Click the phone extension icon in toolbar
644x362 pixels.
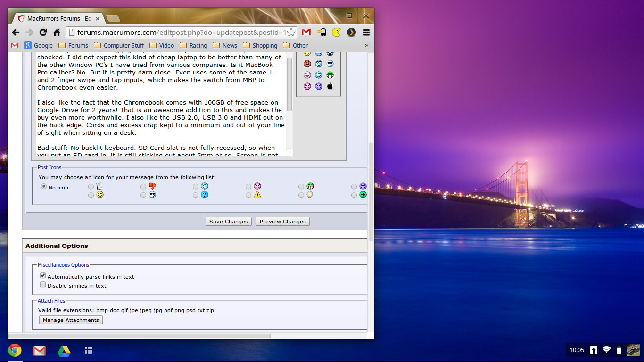pos(322,33)
